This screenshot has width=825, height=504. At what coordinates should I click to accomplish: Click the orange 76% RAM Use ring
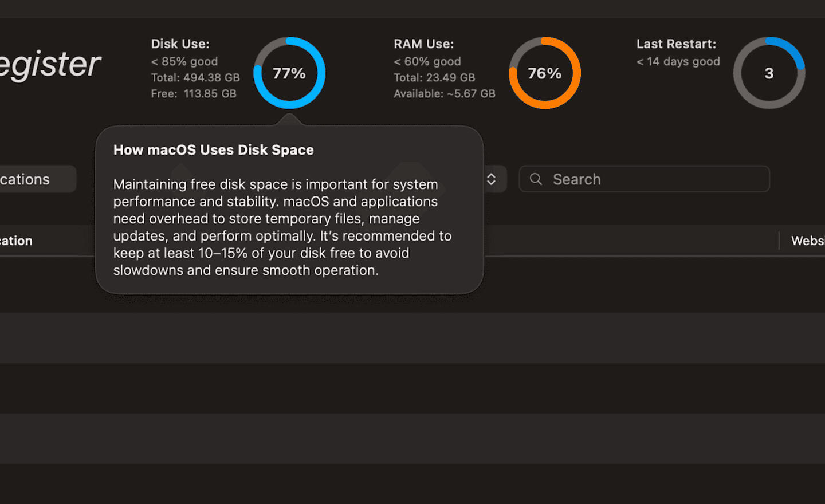click(x=545, y=73)
